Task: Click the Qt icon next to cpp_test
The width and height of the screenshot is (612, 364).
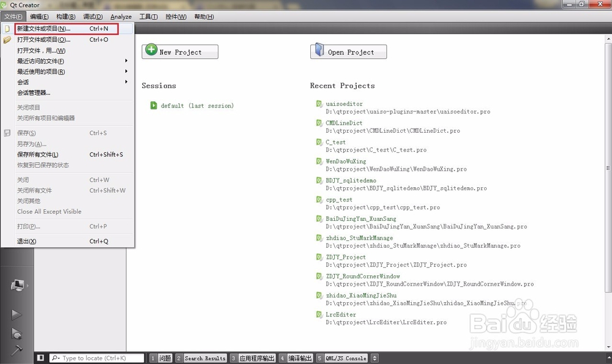Action: pos(319,199)
